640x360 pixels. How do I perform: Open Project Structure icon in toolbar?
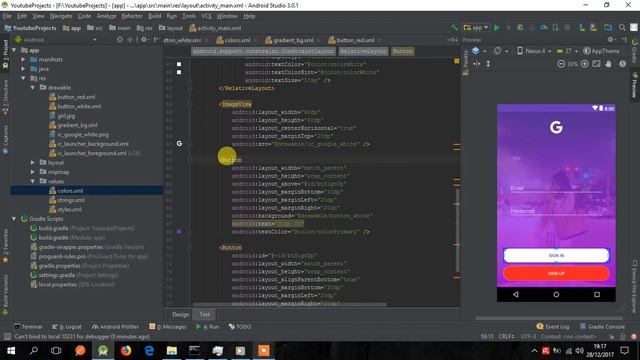pyautogui.click(x=608, y=28)
